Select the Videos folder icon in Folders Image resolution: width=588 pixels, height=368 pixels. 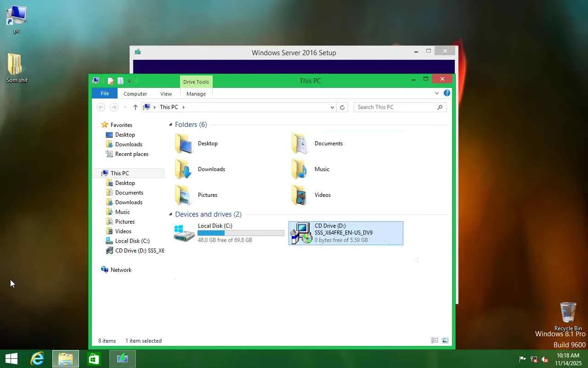pos(300,195)
